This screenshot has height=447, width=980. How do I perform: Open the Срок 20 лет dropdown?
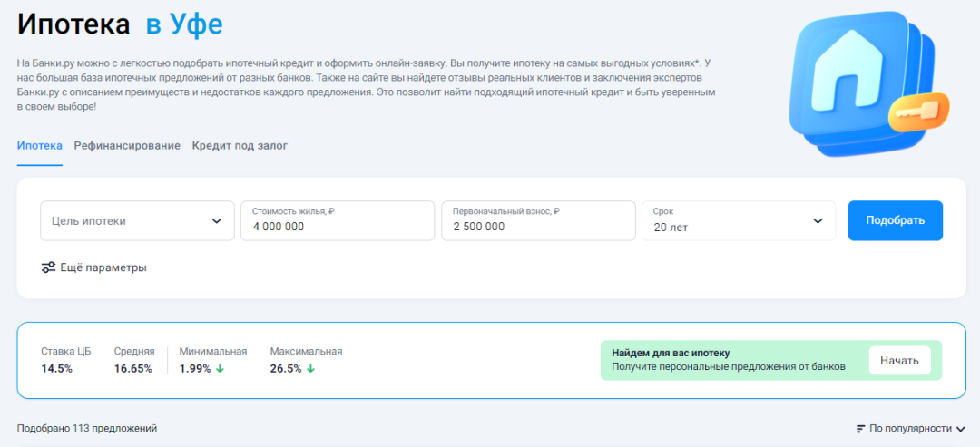pyautogui.click(x=739, y=220)
